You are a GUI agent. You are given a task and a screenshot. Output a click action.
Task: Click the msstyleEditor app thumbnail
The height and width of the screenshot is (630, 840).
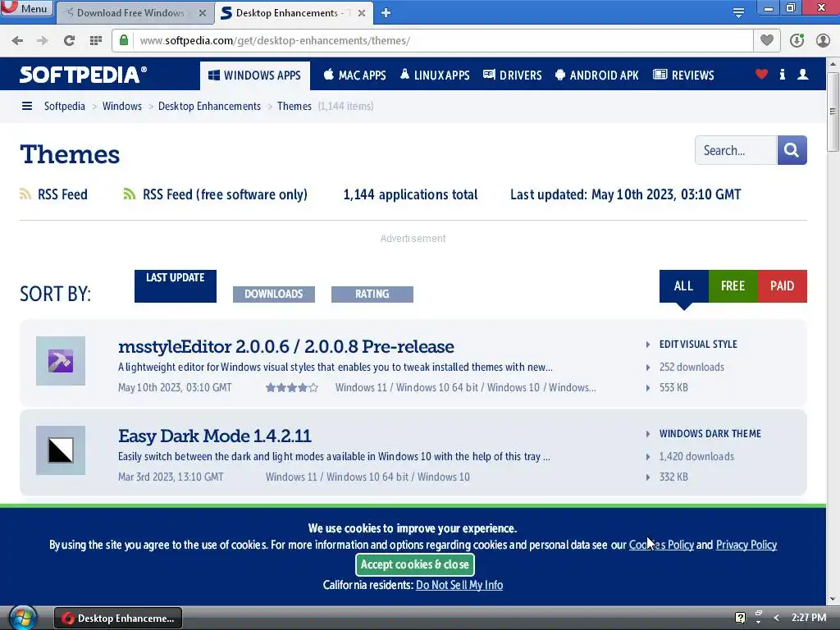pos(61,361)
